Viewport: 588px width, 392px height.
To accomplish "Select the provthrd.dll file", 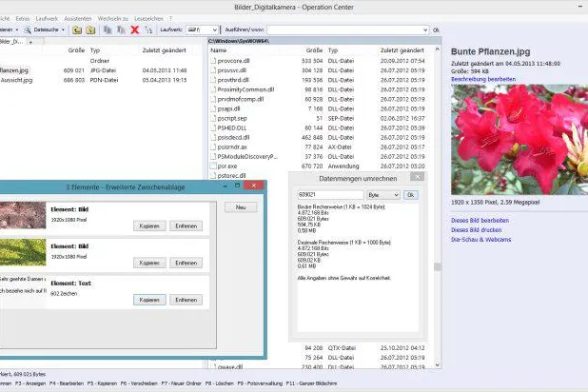I will click(x=233, y=80).
